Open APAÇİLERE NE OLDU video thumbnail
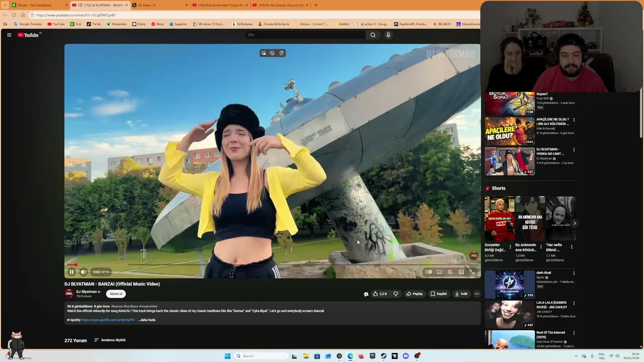 (510, 131)
